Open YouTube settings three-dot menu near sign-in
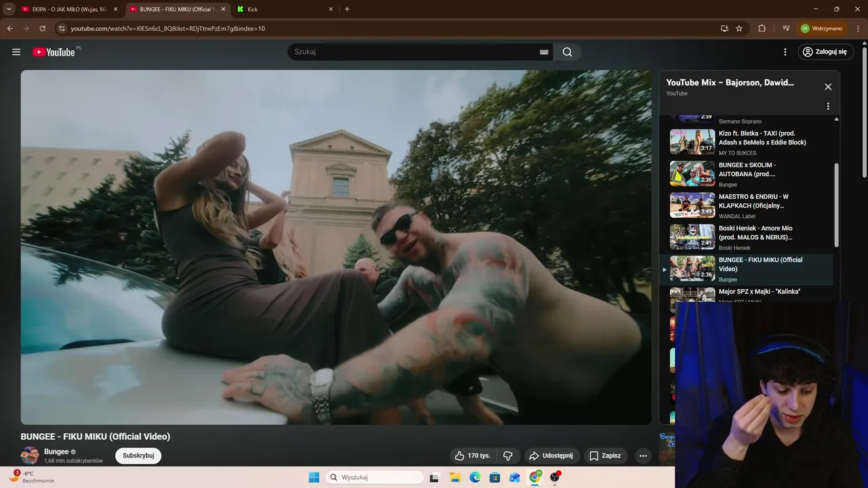 [x=785, y=52]
